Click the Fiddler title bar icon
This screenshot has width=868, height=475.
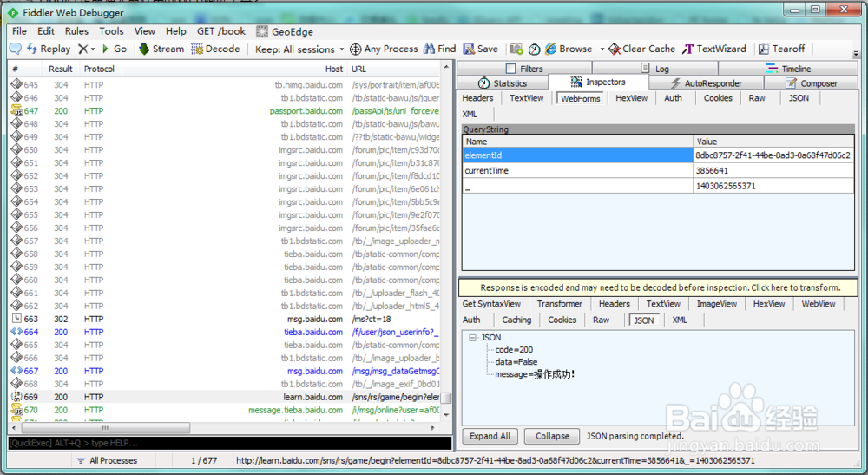click(x=13, y=12)
